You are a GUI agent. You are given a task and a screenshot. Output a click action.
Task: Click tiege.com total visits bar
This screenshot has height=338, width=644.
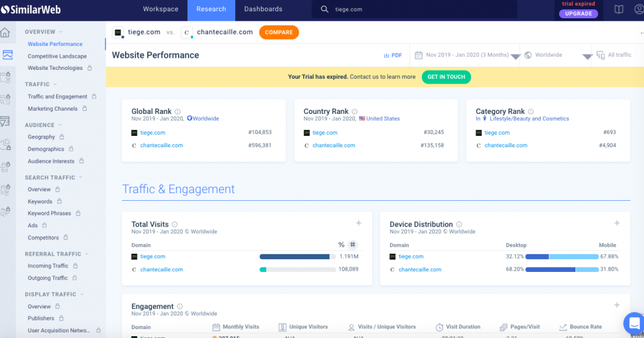tap(297, 257)
